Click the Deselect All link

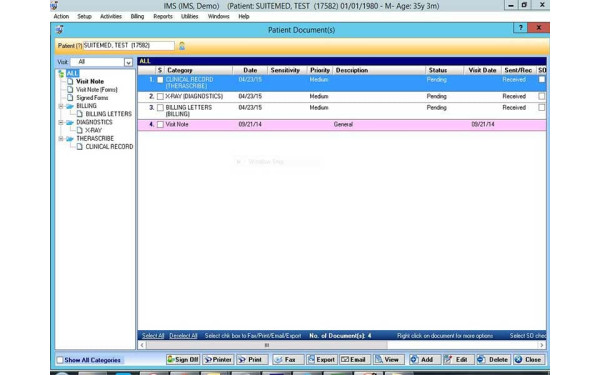(183, 336)
